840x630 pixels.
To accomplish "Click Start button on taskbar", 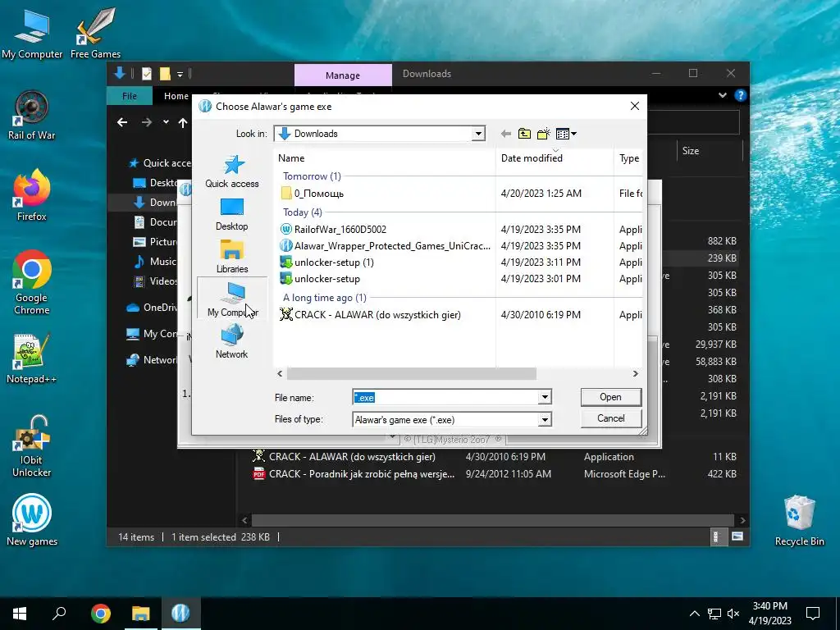I will (x=20, y=614).
